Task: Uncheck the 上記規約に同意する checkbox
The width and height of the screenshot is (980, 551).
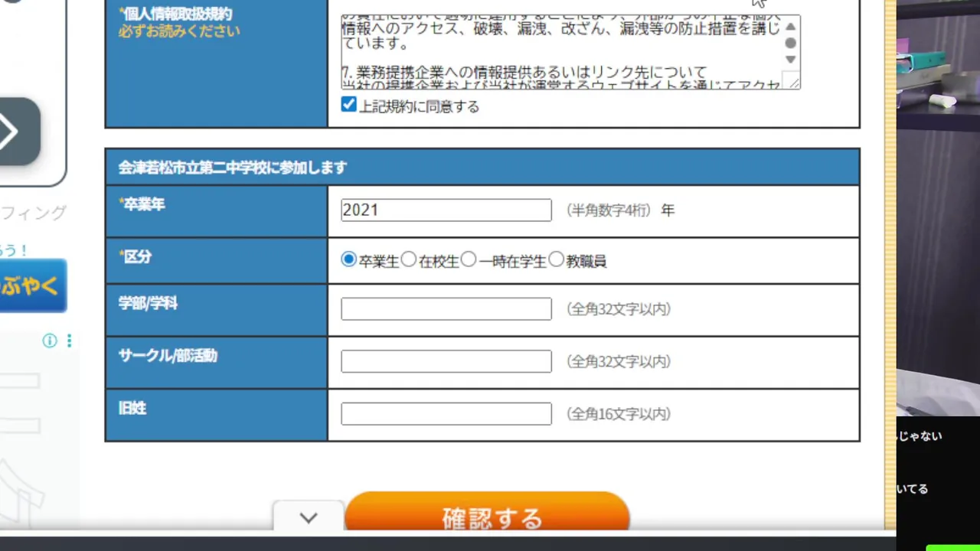Action: coord(349,105)
